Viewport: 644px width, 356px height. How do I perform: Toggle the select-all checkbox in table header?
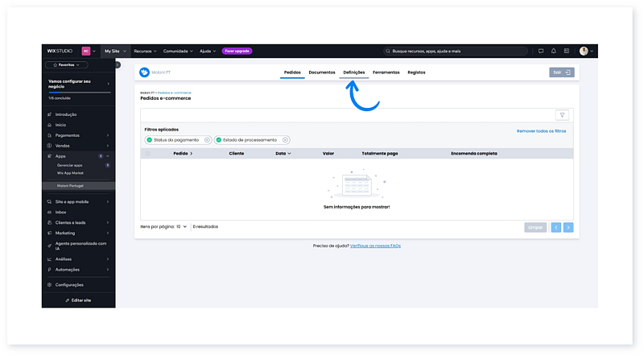click(x=148, y=152)
